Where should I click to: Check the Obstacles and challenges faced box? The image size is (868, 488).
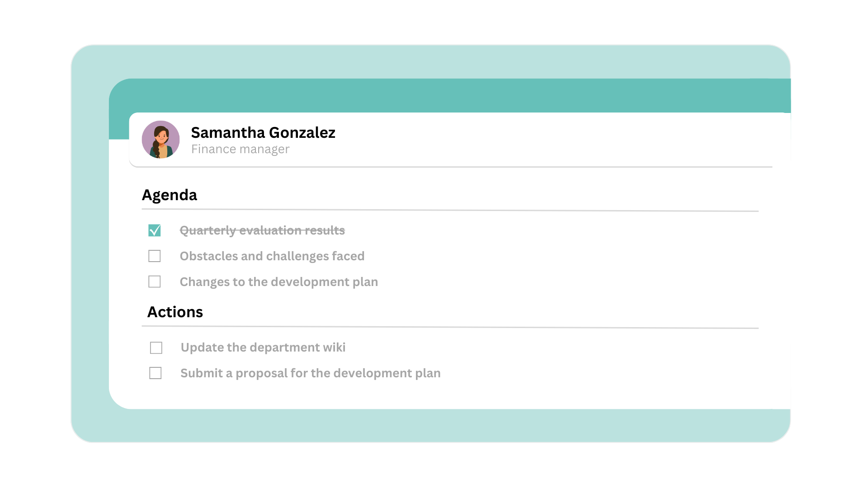tap(155, 256)
